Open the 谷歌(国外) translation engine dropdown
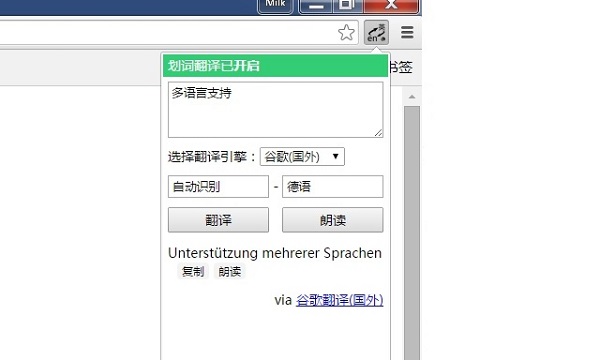The width and height of the screenshot is (600, 360). (x=302, y=156)
